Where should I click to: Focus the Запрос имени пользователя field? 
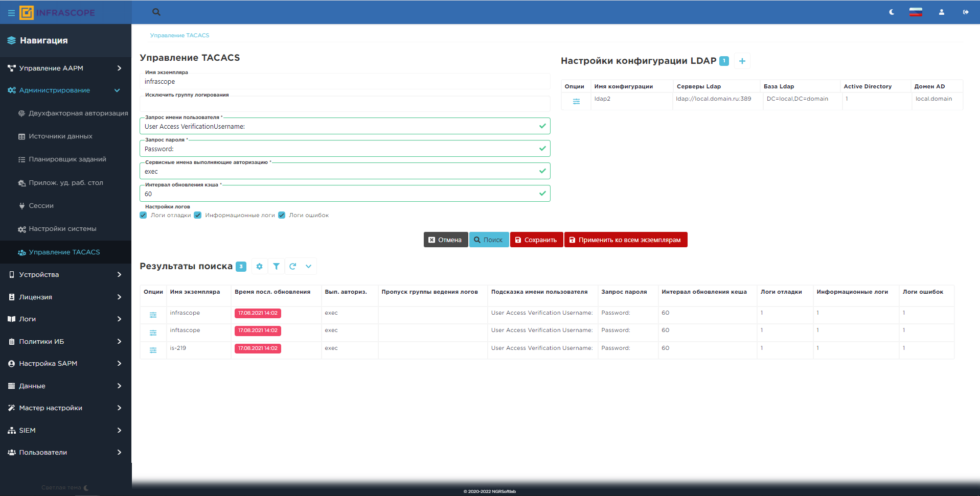click(345, 126)
